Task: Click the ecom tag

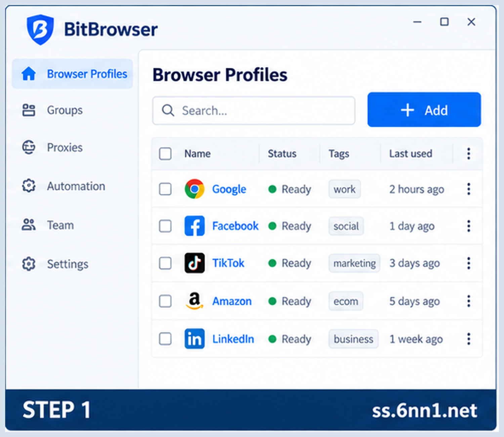Action: tap(346, 301)
